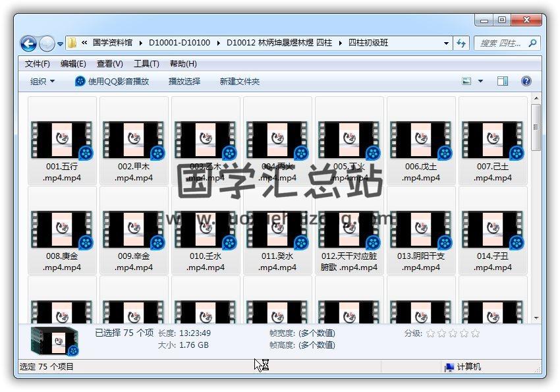Click the breadcrumb overflow chevron «
Viewport: 560px width, 392px height.
84,43
